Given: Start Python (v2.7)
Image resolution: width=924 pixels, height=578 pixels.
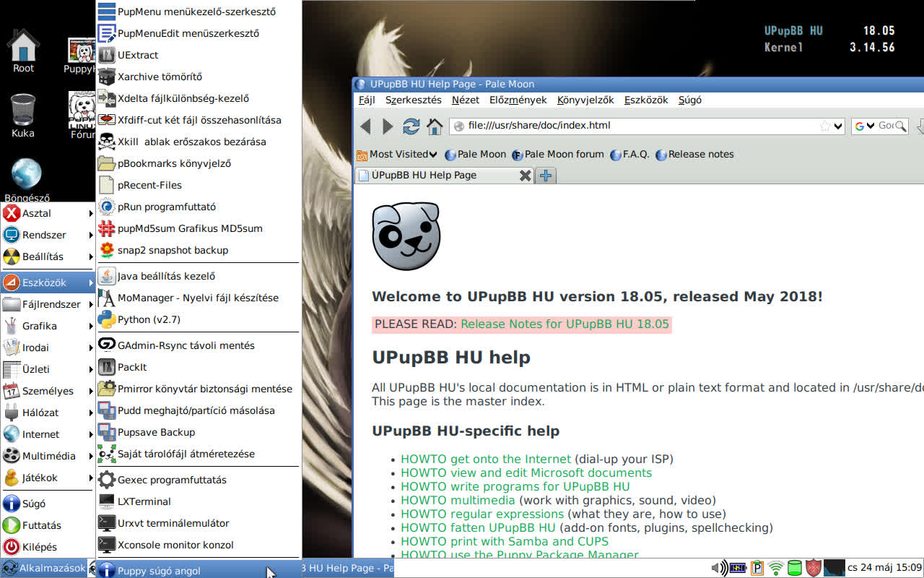Looking at the screenshot, I should coord(199,319).
